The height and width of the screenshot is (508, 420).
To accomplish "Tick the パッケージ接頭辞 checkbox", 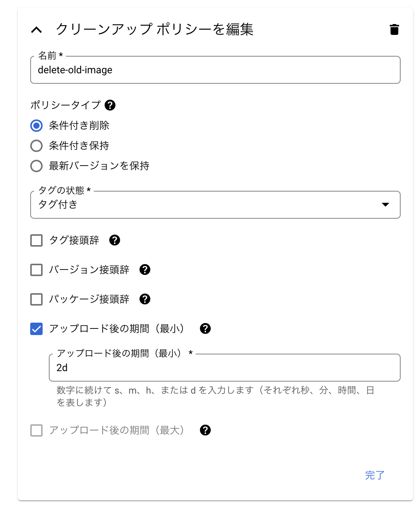I will pos(36,299).
